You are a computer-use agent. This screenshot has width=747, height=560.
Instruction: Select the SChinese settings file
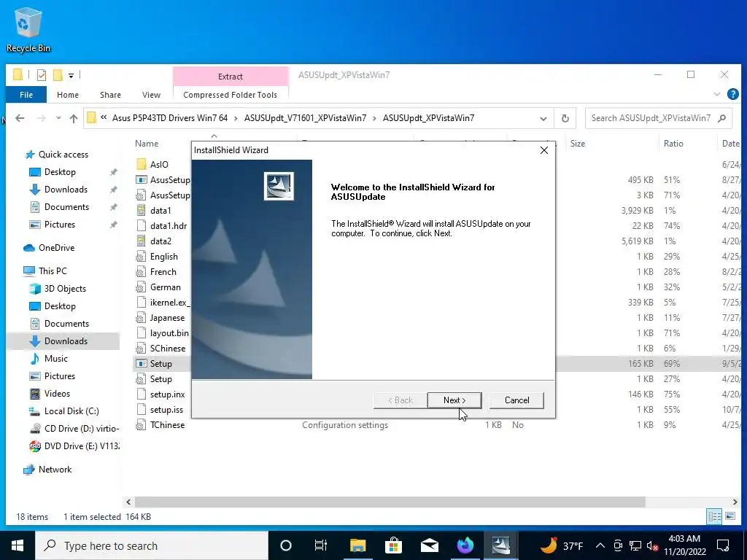click(x=168, y=348)
